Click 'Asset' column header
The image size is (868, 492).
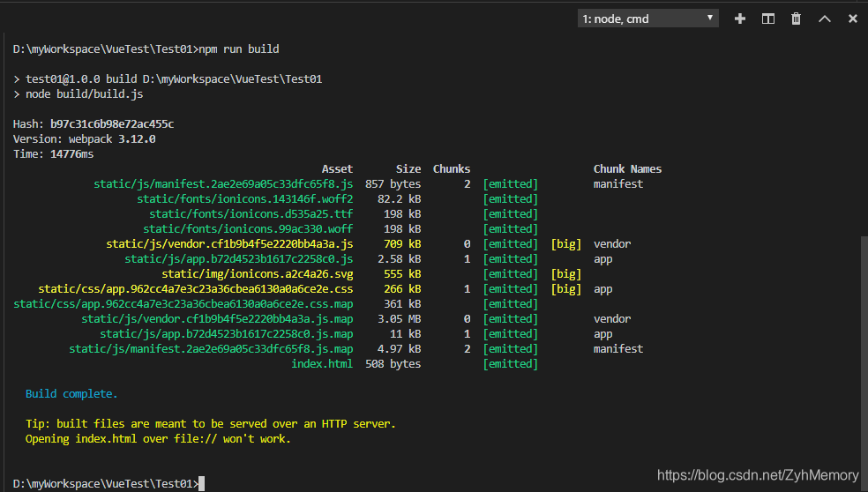337,168
